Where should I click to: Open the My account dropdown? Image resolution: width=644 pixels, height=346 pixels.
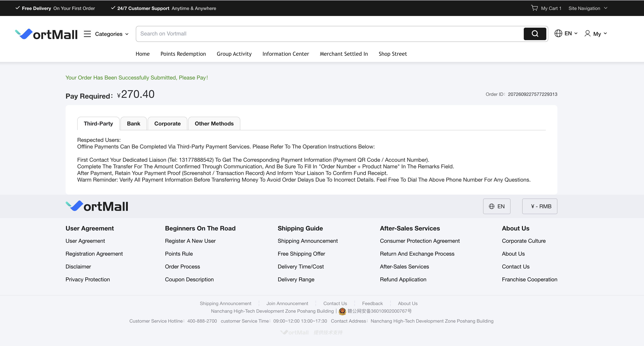[x=600, y=34]
